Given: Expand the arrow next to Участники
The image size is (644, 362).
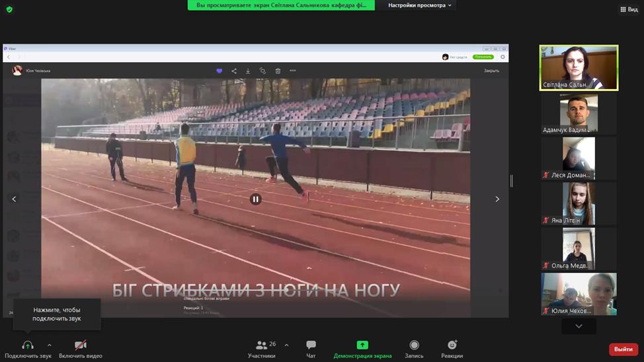Looking at the screenshot, I should [286, 345].
